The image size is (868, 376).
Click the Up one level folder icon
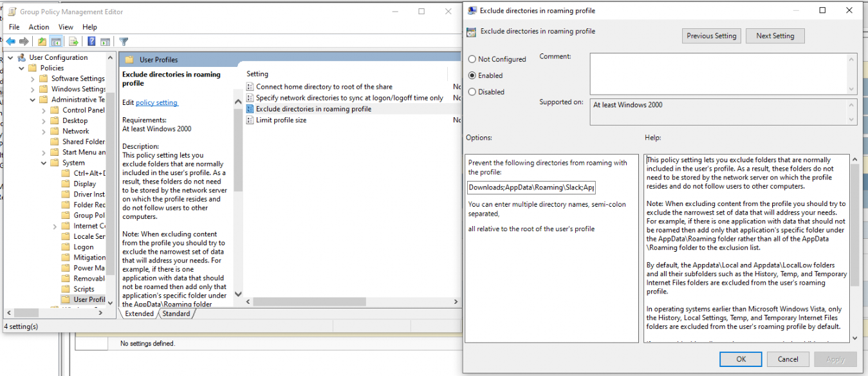(x=42, y=41)
